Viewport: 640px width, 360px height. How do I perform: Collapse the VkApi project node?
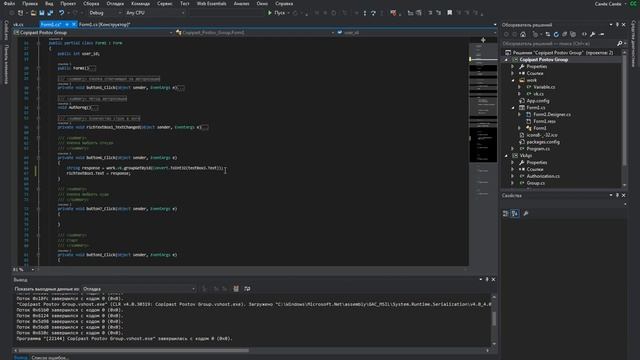(507, 156)
